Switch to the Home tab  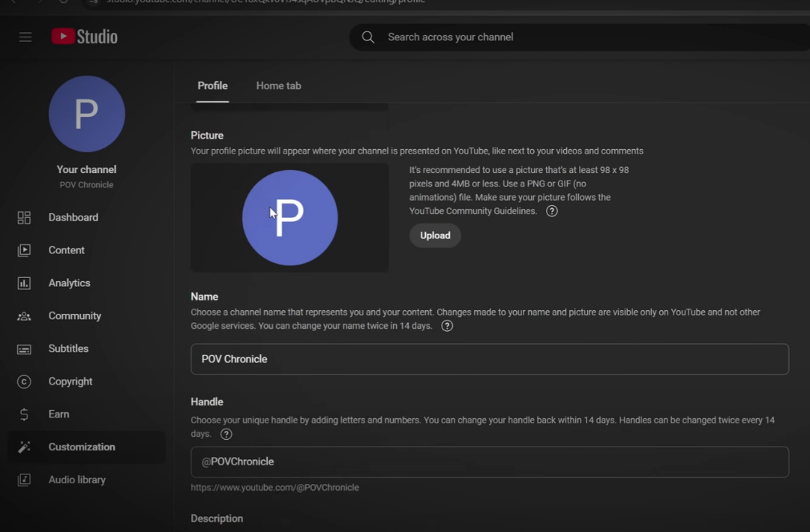pyautogui.click(x=278, y=85)
